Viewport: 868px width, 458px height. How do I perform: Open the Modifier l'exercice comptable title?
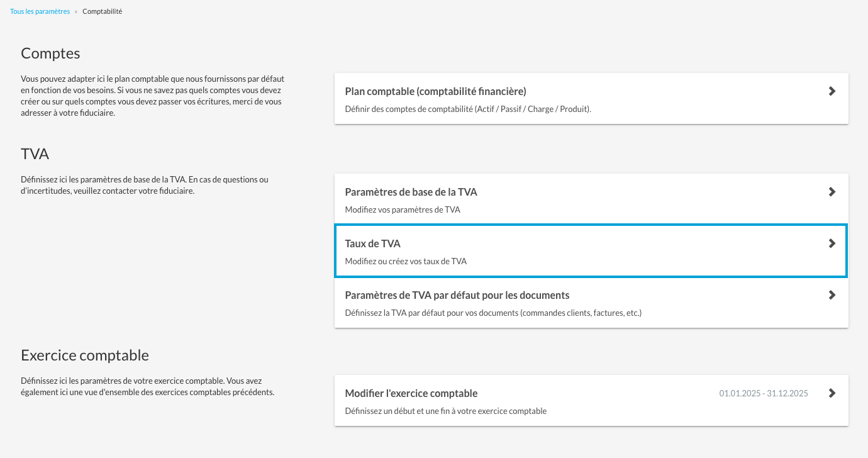[x=411, y=393]
